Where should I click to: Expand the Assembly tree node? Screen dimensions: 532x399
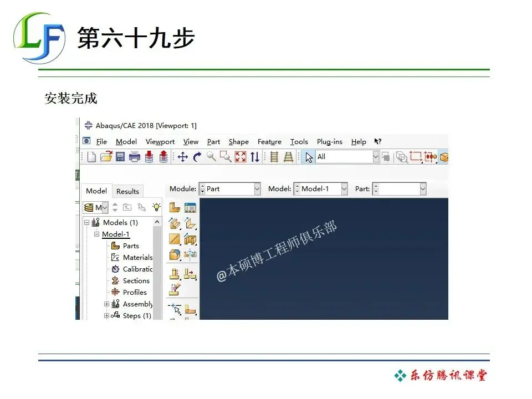106,304
